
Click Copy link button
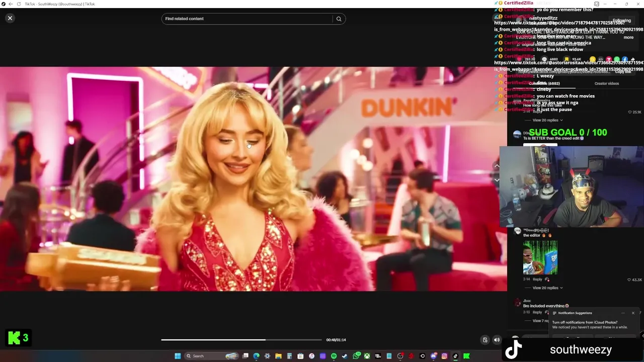tap(623, 71)
